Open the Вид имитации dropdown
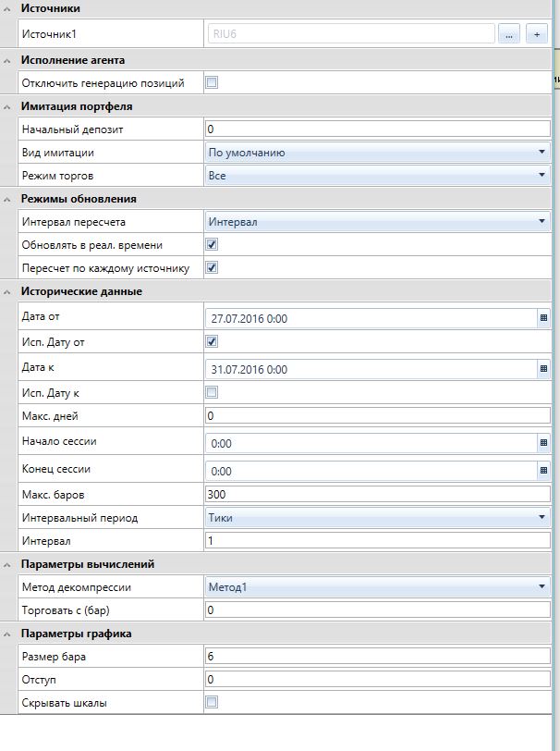560x751 pixels. tap(542, 153)
